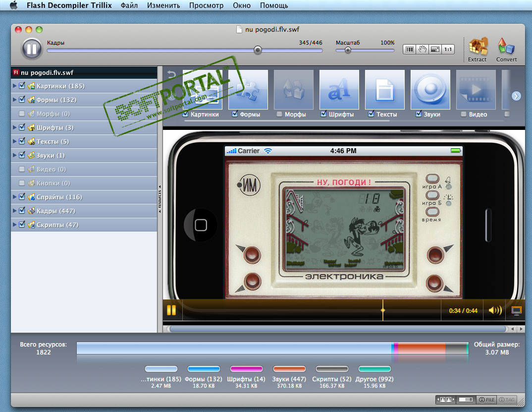Select the Кнопки (0) tree row
Screen dimensions: 532x412
click(84, 183)
